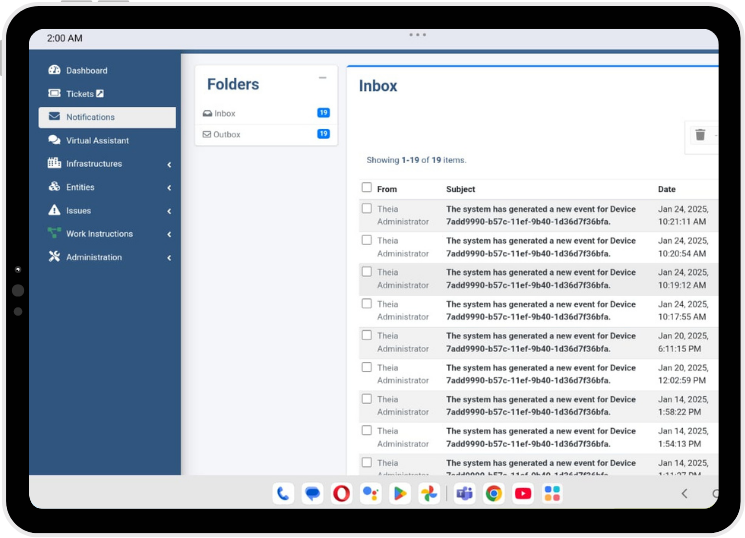
Task: Open Google Photos from dock
Action: pyautogui.click(x=429, y=494)
